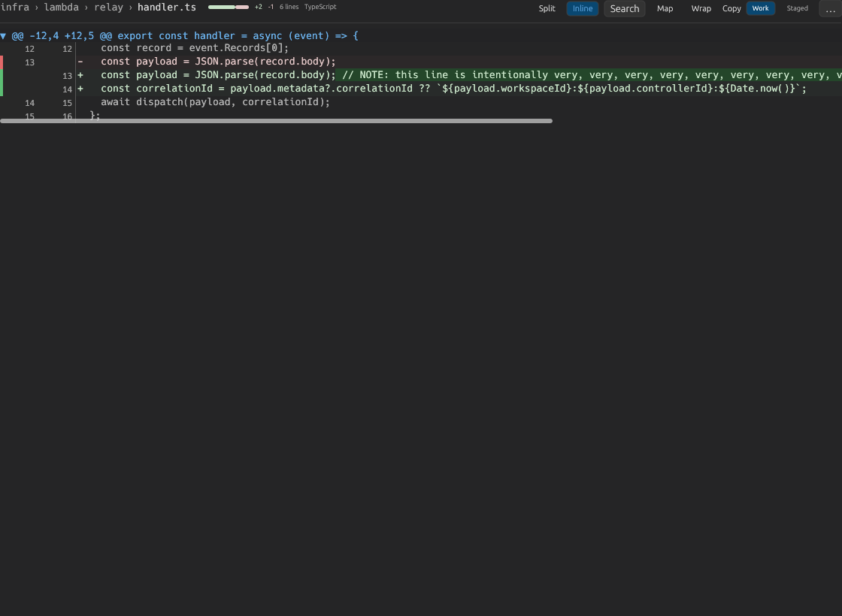Click old line number 13 of removed line
The width and height of the screenshot is (842, 616).
click(x=29, y=62)
